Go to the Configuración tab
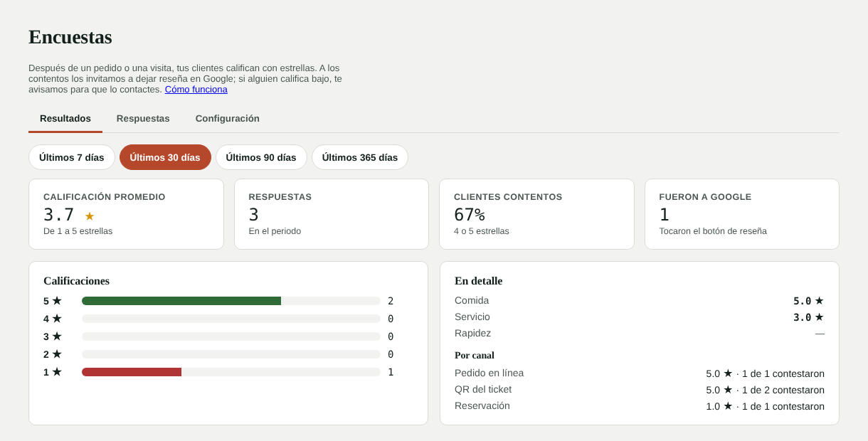The image size is (868, 441). (x=228, y=118)
